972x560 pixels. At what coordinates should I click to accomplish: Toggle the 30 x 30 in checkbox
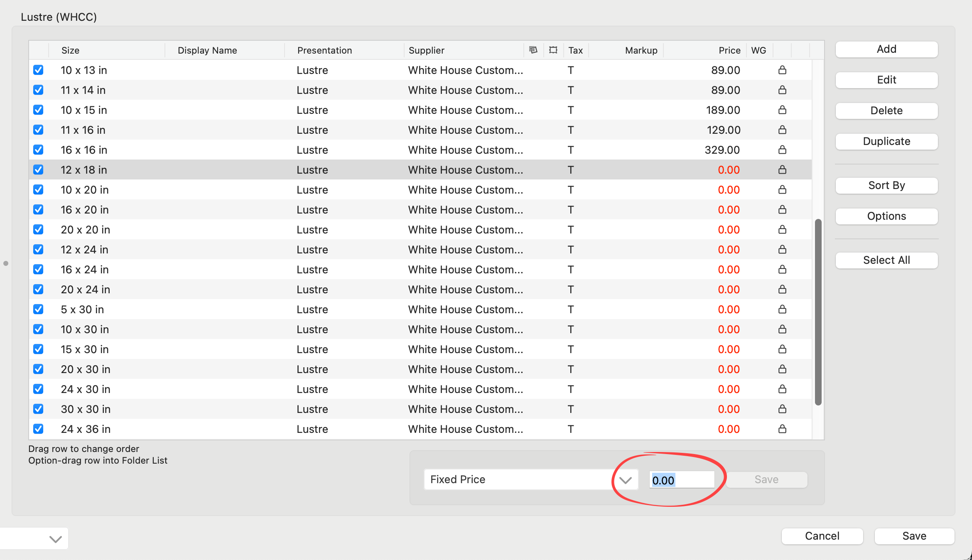38,409
